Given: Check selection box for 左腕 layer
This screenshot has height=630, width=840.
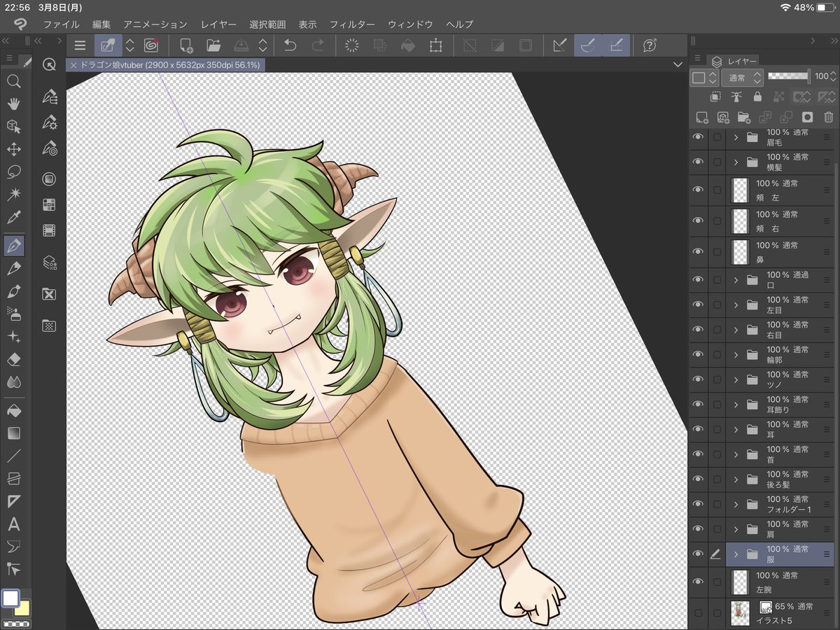Looking at the screenshot, I should 717,582.
